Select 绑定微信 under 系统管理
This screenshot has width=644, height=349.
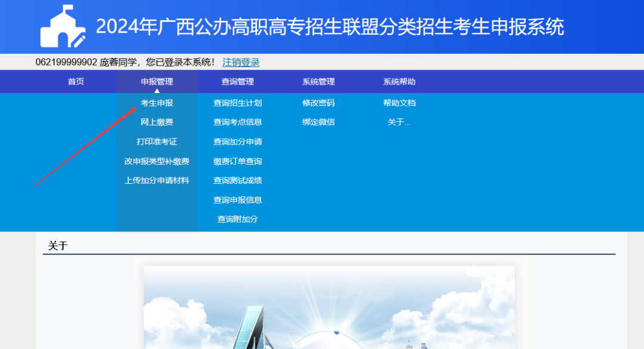click(318, 122)
